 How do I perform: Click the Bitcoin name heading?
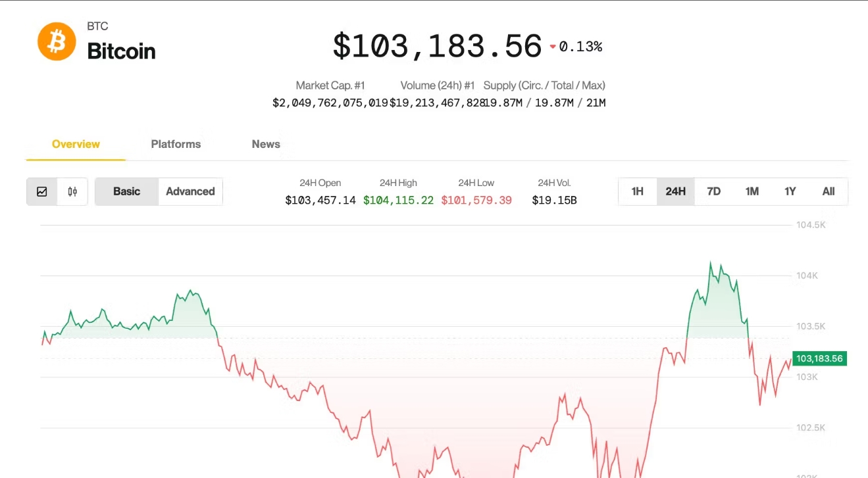pos(121,51)
